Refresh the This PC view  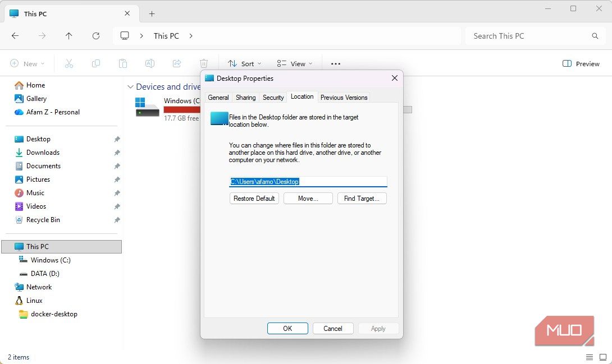(x=95, y=36)
